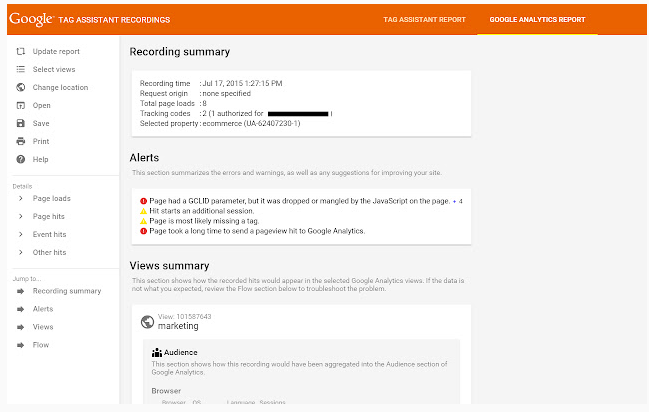
Task: Click warning icon for additional session alert
Action: pos(144,211)
